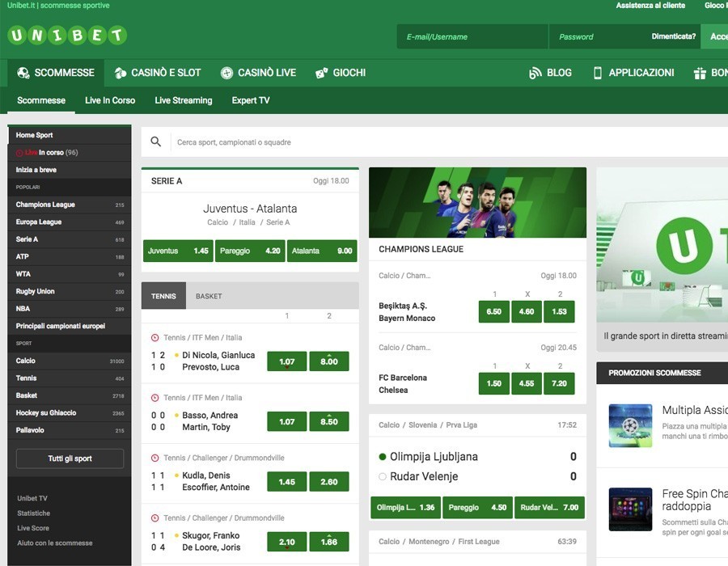Open Unibet TV link
Image resolution: width=728 pixels, height=566 pixels.
pyautogui.click(x=32, y=498)
